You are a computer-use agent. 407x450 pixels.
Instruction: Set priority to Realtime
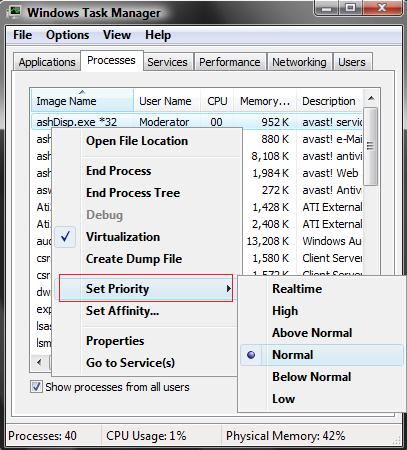297,289
